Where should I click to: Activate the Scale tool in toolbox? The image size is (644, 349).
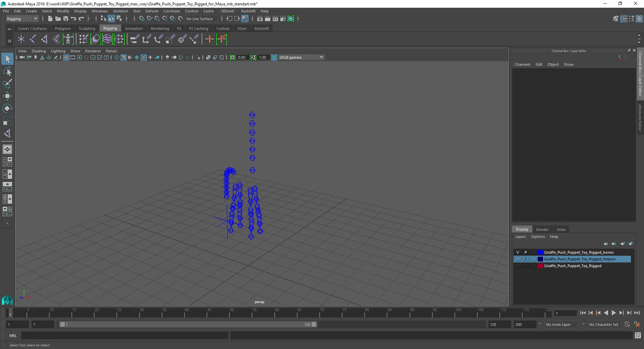pyautogui.click(x=7, y=121)
